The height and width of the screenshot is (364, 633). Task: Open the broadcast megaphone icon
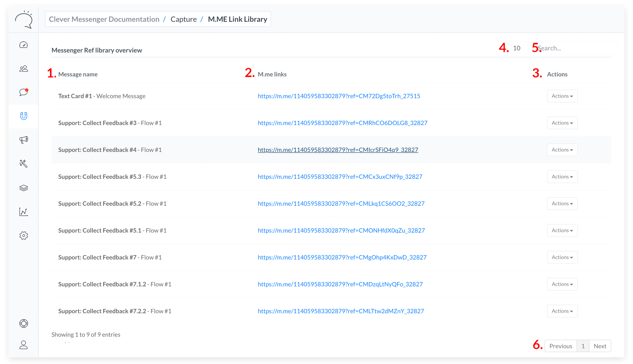click(x=23, y=140)
